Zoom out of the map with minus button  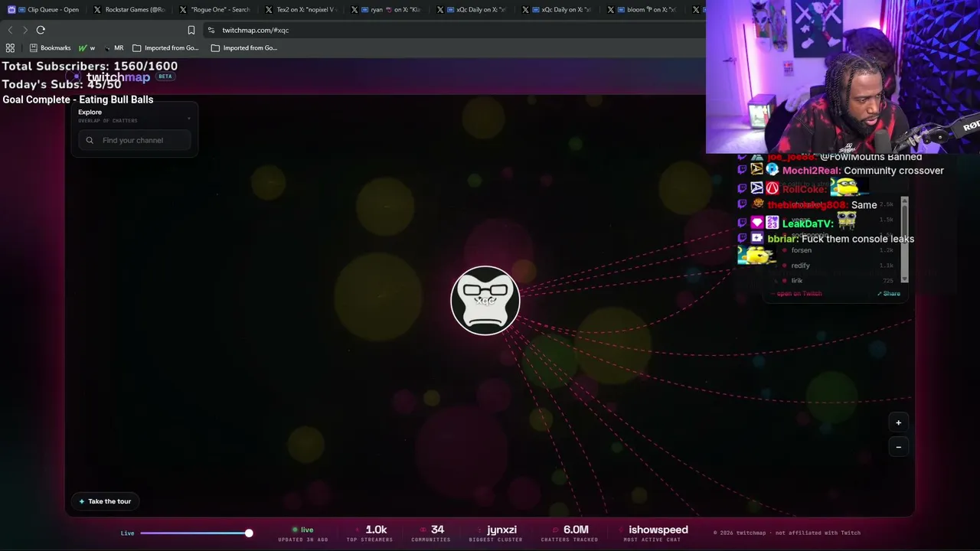point(898,447)
